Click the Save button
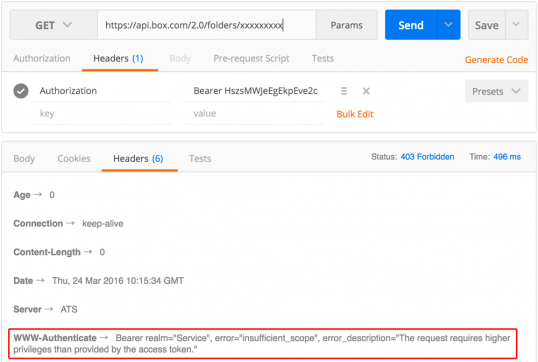 (x=487, y=25)
